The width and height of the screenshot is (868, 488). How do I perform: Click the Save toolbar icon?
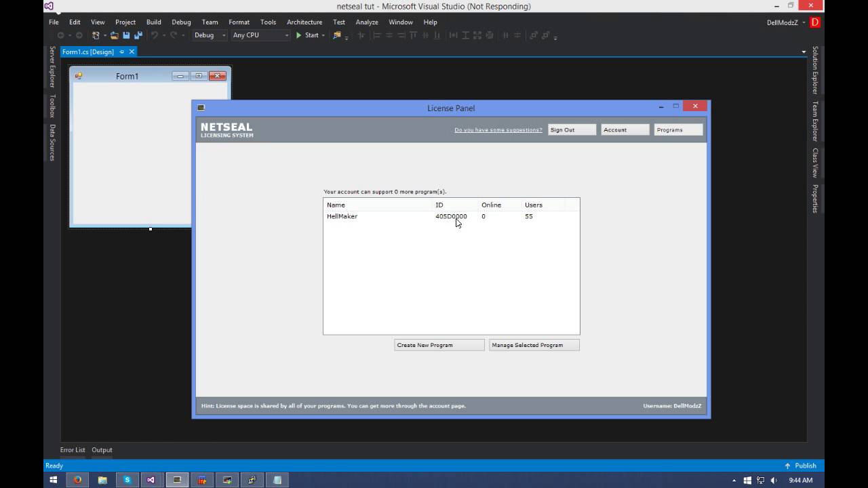[x=126, y=35]
